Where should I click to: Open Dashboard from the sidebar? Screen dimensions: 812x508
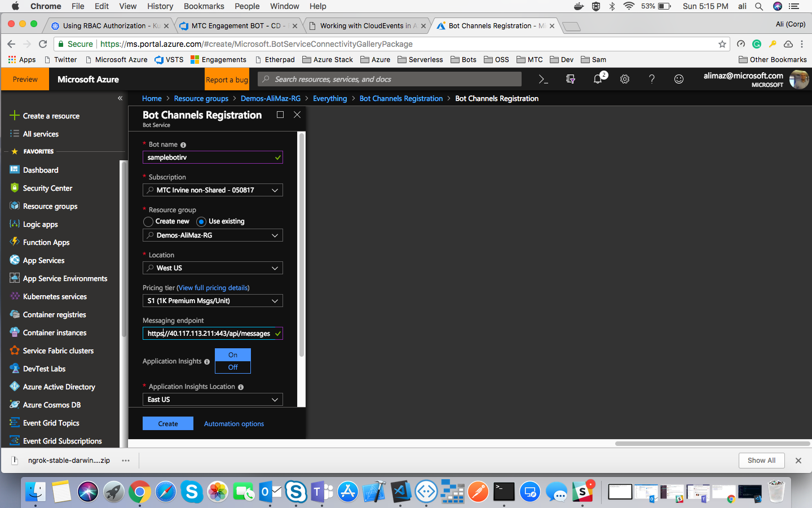(41, 170)
